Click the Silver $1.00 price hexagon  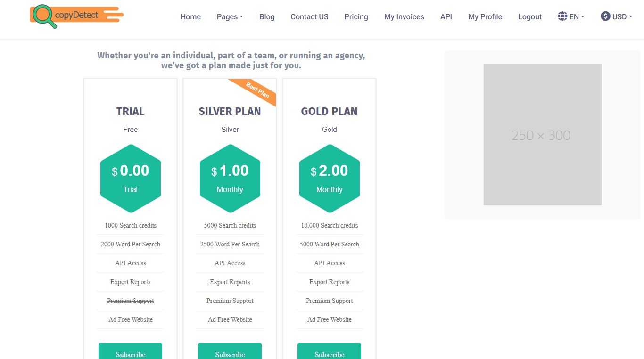(x=230, y=178)
